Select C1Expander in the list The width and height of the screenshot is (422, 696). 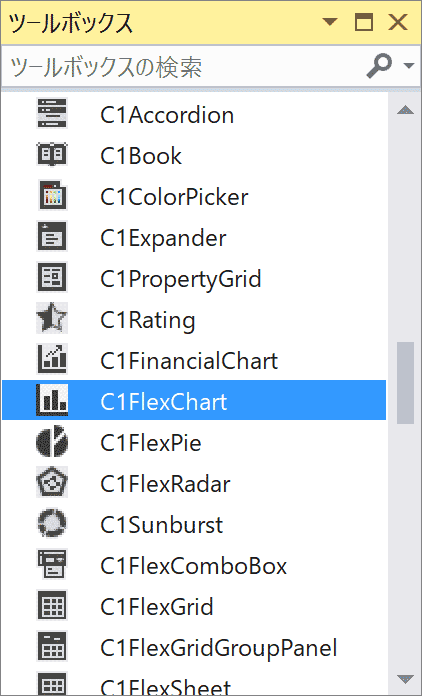tap(194, 237)
